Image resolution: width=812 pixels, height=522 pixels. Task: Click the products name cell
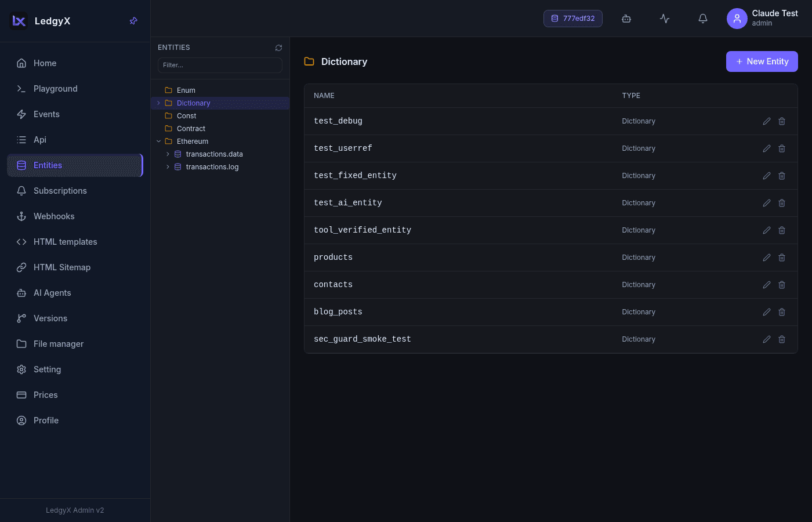pyautogui.click(x=333, y=258)
